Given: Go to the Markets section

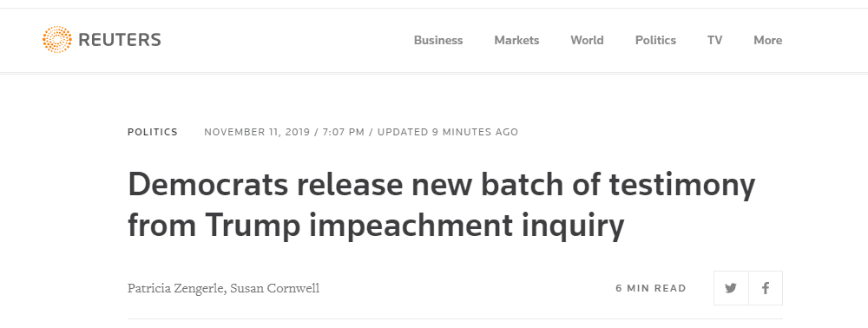Looking at the screenshot, I should 516,41.
